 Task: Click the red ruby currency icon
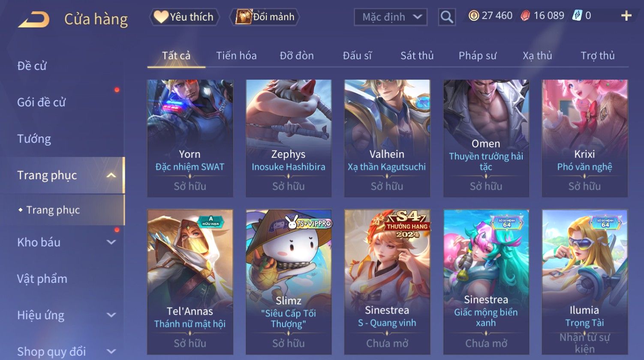click(x=525, y=16)
